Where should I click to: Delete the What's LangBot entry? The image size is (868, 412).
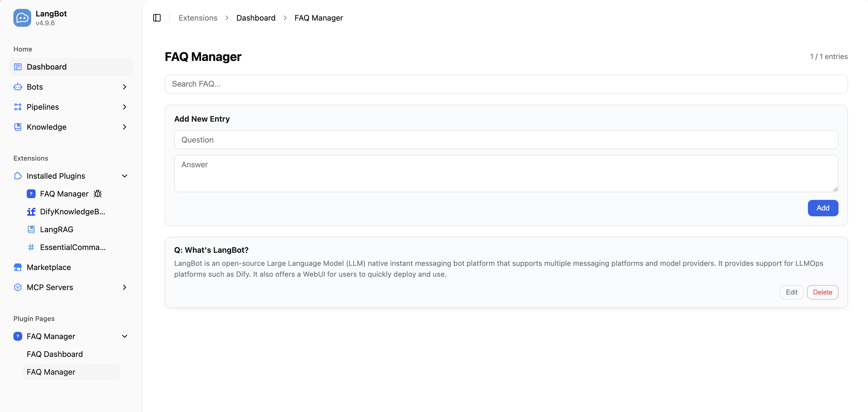tap(822, 292)
